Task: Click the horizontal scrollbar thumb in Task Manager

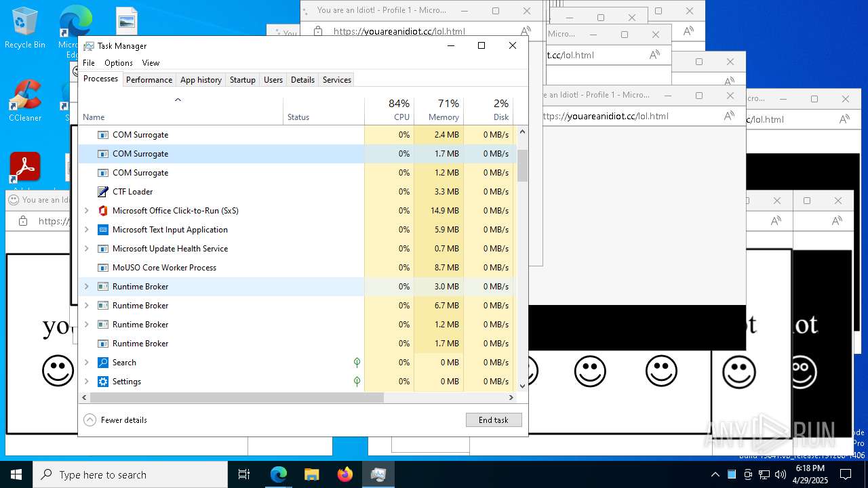Action: point(237,398)
